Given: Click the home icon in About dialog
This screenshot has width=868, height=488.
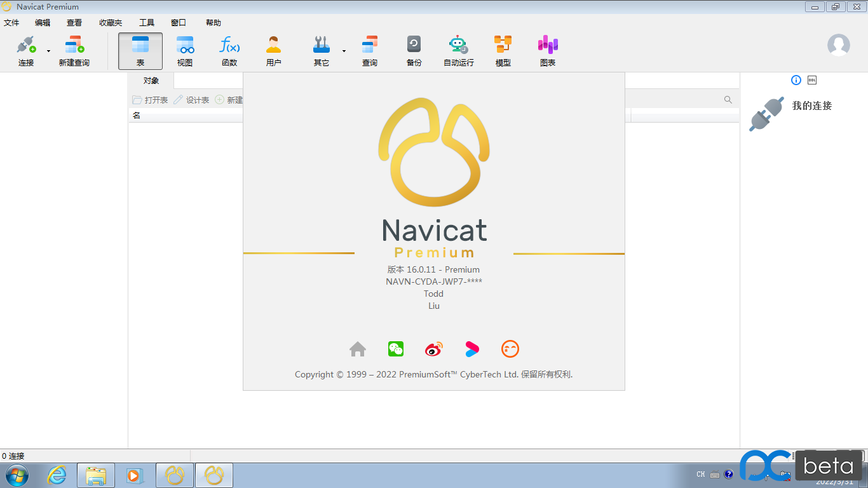Looking at the screenshot, I should coord(358,349).
